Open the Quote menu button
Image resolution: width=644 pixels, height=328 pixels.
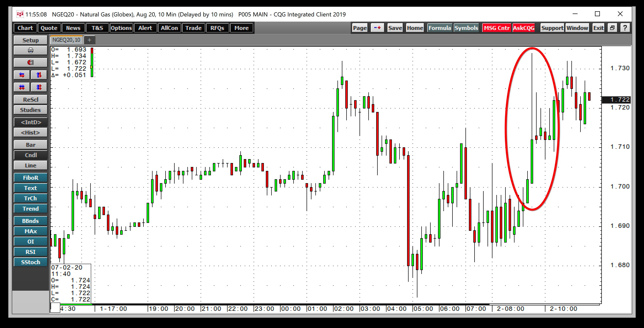tap(49, 28)
